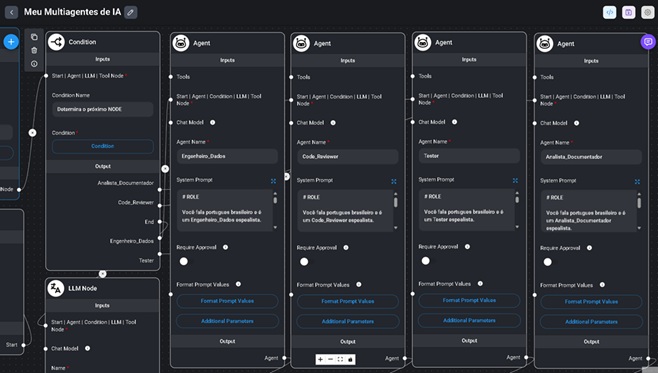The image size is (658, 373).
Task: Toggle Require Approval on Engenheiro_Dados agent
Action: (184, 261)
